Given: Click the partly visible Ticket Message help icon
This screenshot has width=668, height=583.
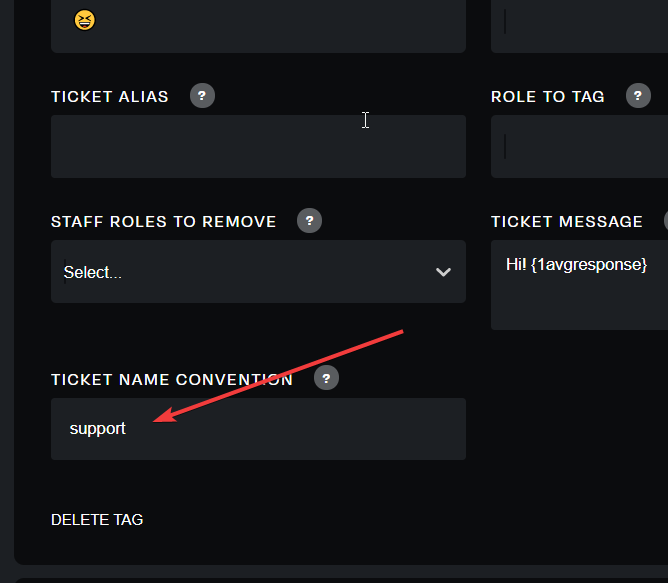Looking at the screenshot, I should 666,220.
